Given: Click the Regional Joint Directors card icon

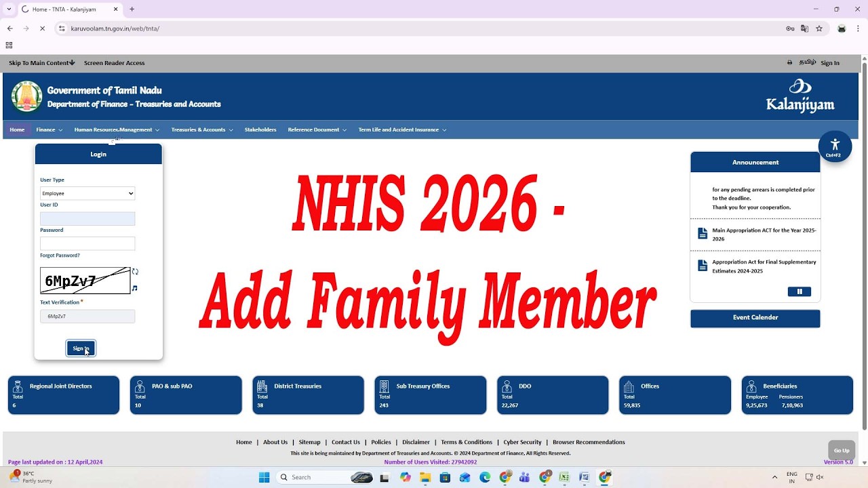Looking at the screenshot, I should pos(18,386).
